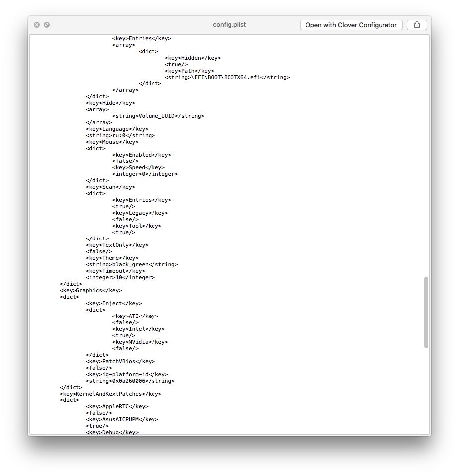
Task: Click the 0x0a260006 string line
Action: tap(130, 381)
